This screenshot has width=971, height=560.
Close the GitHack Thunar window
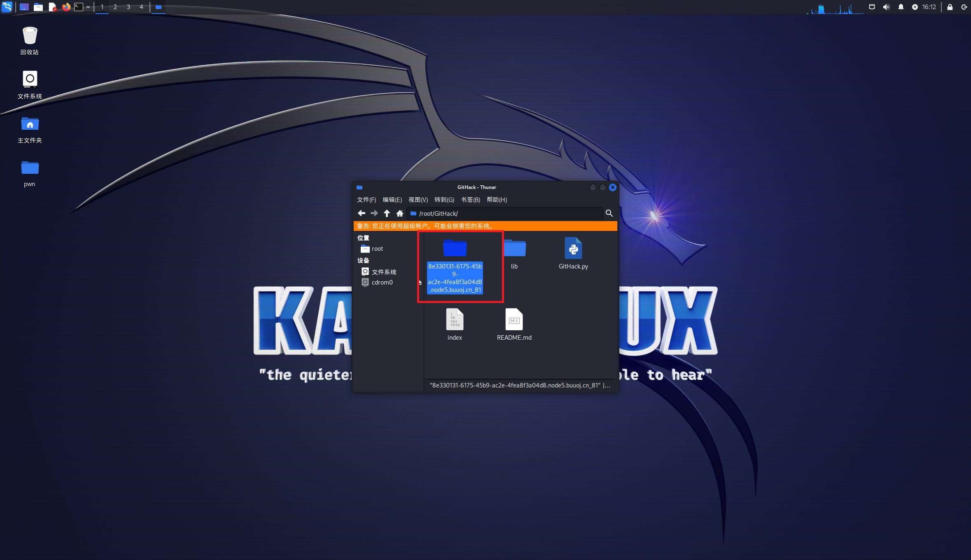coord(613,187)
